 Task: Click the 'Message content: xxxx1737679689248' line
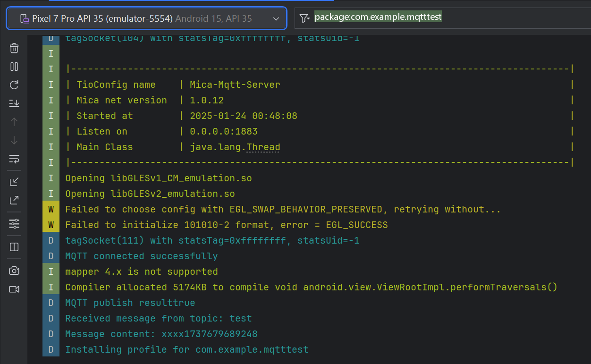tap(161, 334)
